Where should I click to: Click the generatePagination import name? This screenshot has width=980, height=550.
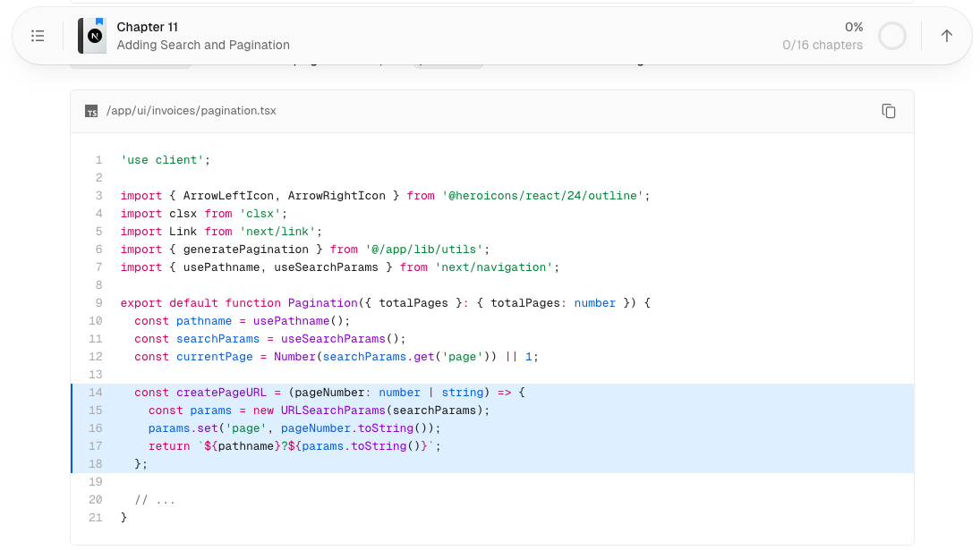(245, 250)
